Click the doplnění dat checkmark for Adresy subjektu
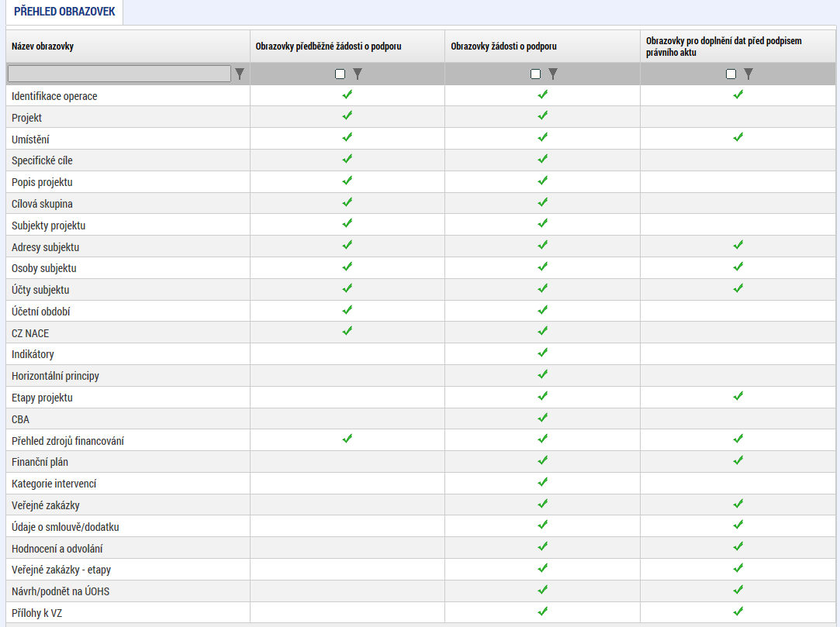The height and width of the screenshot is (627, 840). pos(738,245)
